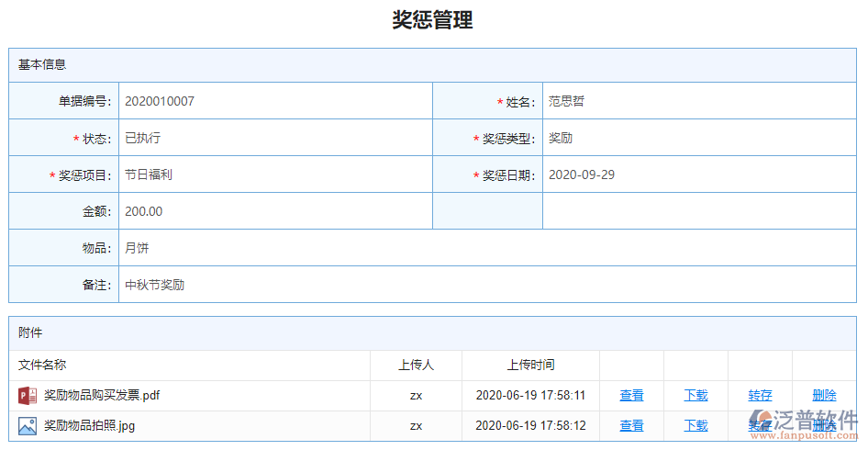Open the 奖惩类型 field showing 奖励
Viewport: 868px width, 450px height.
pyautogui.click(x=561, y=139)
